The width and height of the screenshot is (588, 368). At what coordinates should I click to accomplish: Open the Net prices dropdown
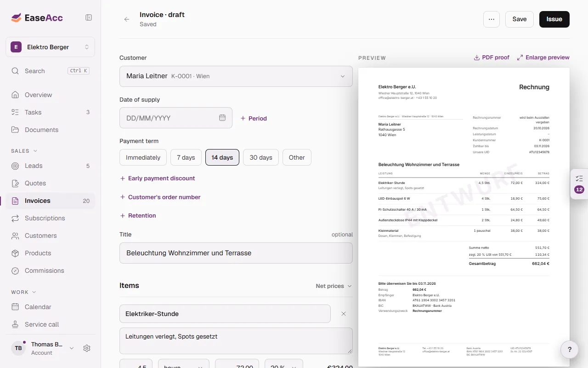334,286
